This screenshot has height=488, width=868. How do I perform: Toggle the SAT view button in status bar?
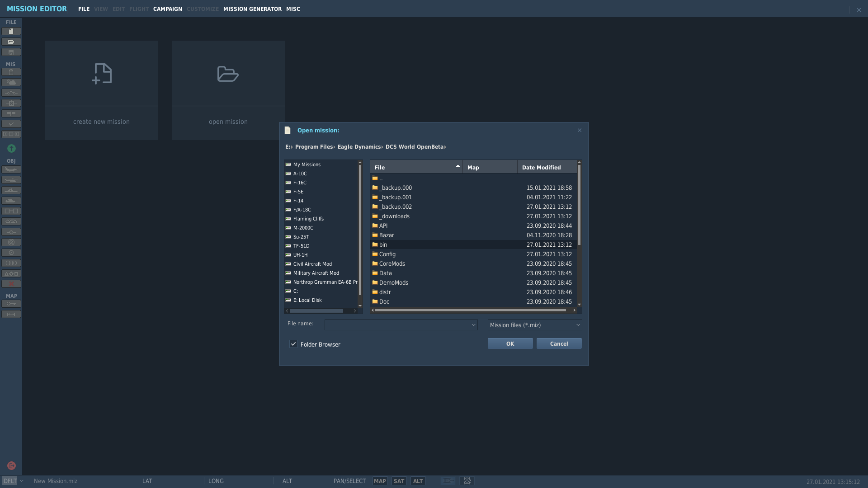point(399,481)
